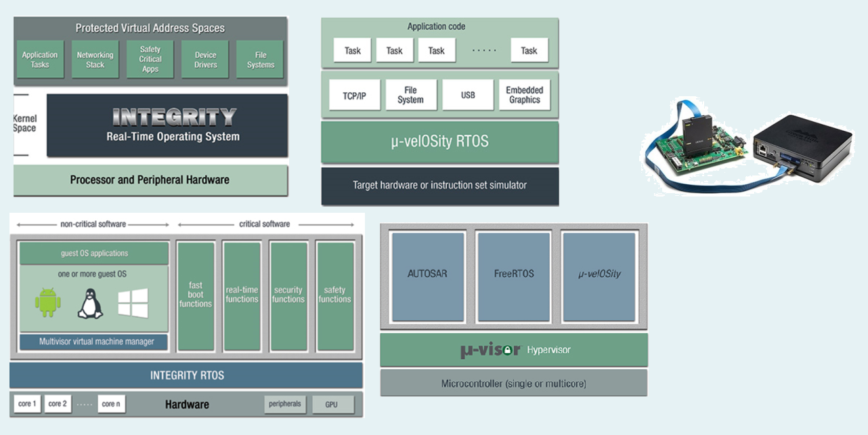Select the guest OS applications bar
868x435 pixels.
click(94, 253)
